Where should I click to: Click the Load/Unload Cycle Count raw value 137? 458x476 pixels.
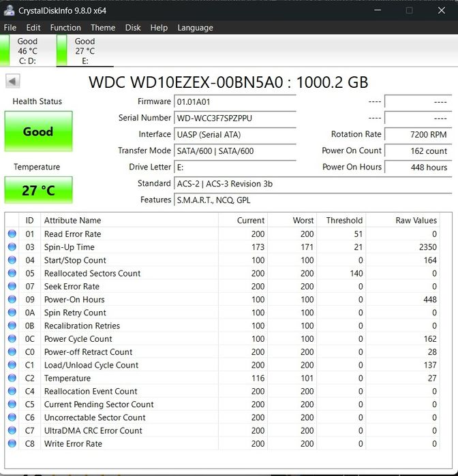pos(430,364)
